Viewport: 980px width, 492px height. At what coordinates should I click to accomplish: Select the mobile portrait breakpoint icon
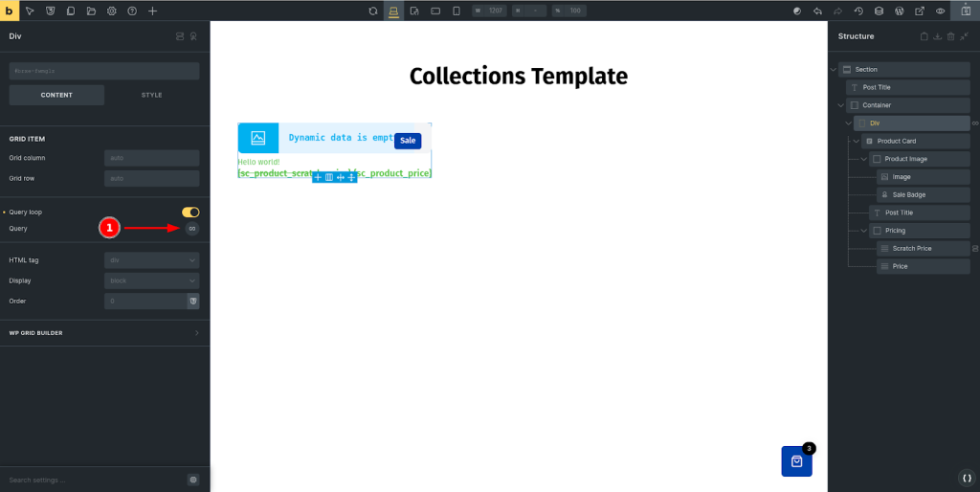456,11
